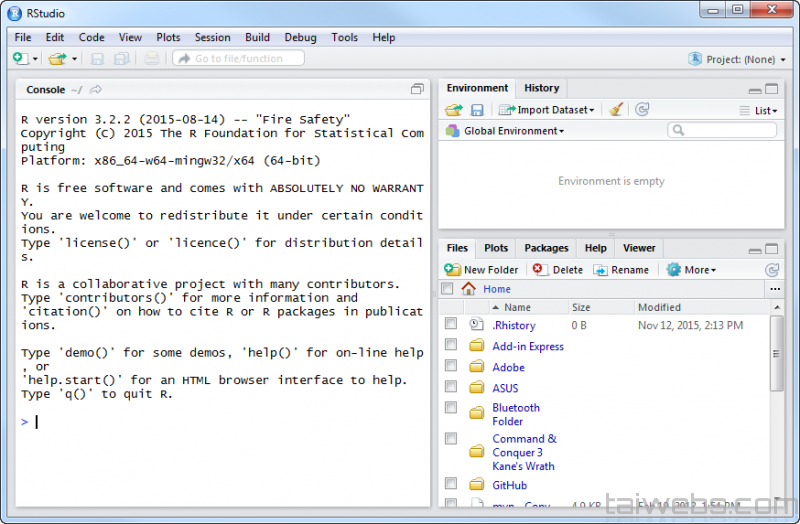Click the Home icon in Files path
800x524 pixels.
point(468,289)
